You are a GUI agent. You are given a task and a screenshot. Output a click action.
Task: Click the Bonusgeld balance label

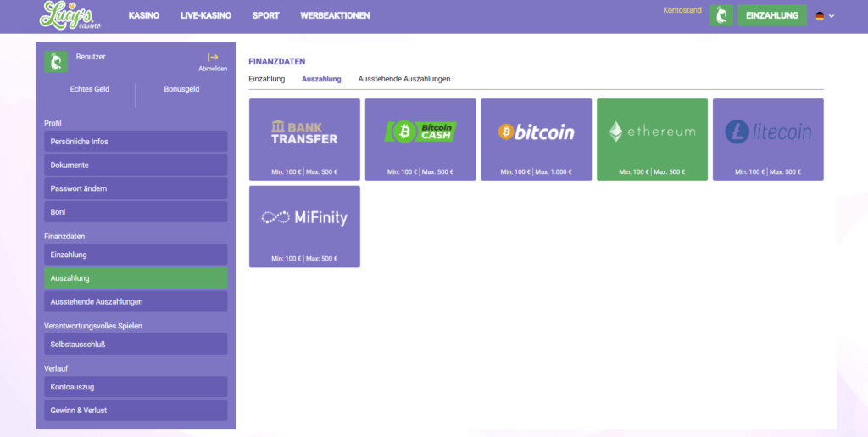[x=181, y=89]
